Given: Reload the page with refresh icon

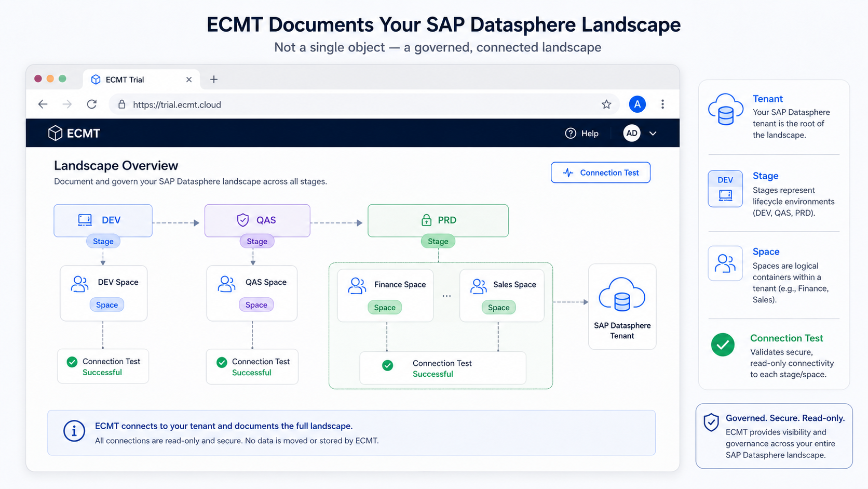Looking at the screenshot, I should (92, 104).
